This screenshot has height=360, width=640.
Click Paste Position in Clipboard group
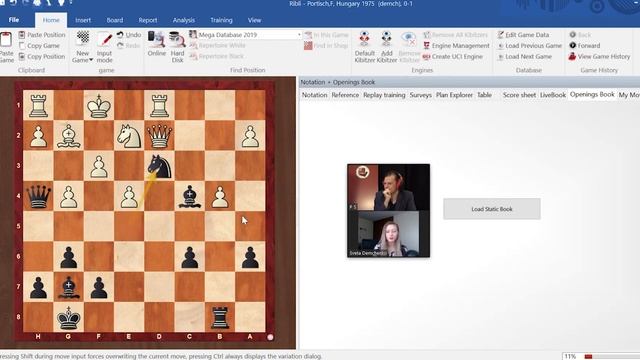tap(42, 35)
